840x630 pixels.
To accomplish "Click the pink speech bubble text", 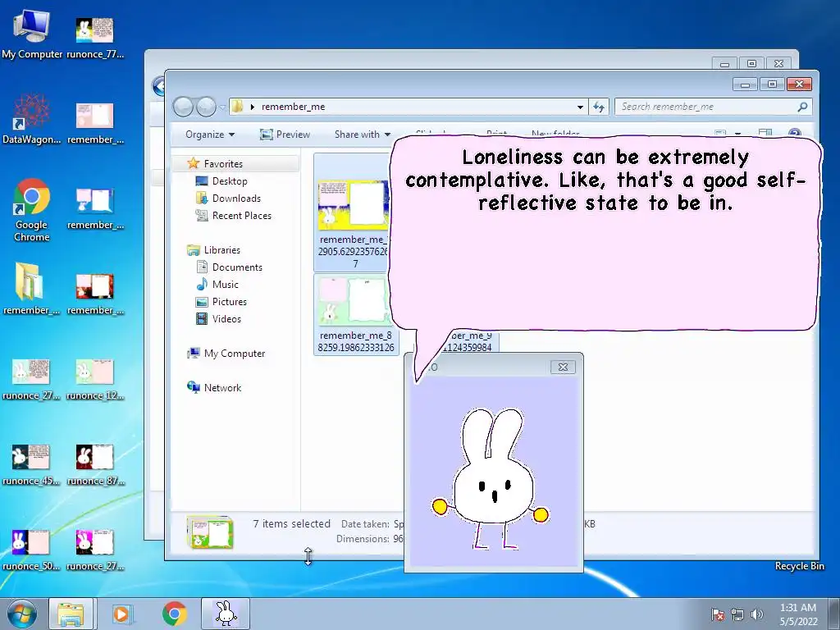I will click(x=605, y=180).
